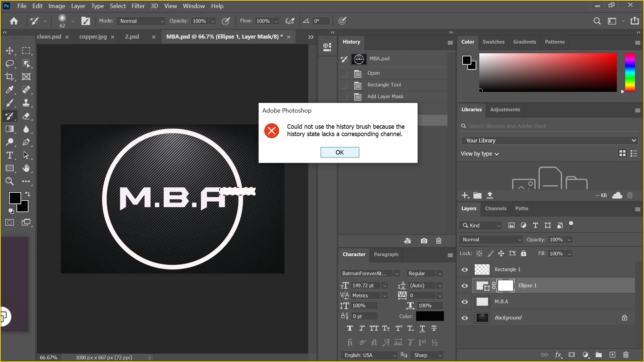Select the Crop tool
The width and height of the screenshot is (644, 362).
(9, 77)
